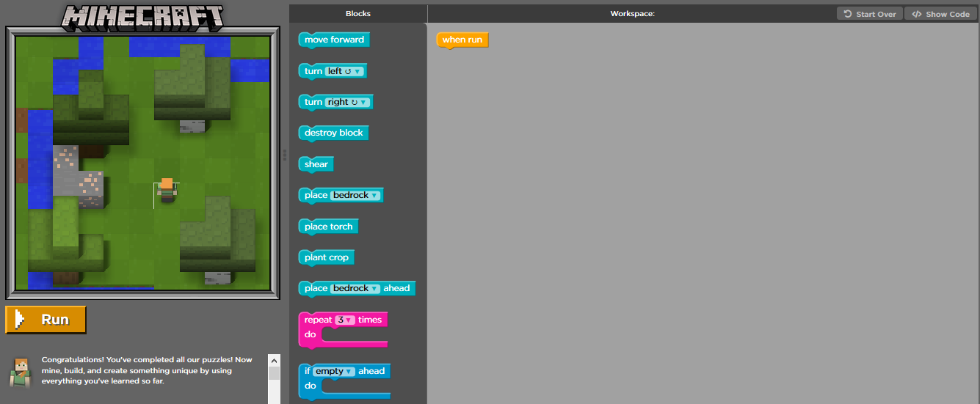The height and width of the screenshot is (404, 980).
Task: Click the Blocks panel header
Action: coord(358,14)
